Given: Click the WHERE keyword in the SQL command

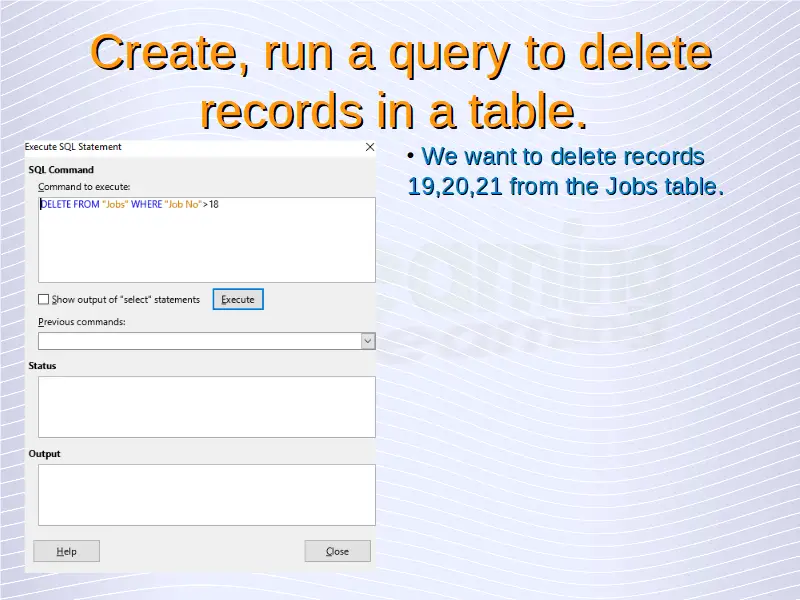Looking at the screenshot, I should point(146,205).
